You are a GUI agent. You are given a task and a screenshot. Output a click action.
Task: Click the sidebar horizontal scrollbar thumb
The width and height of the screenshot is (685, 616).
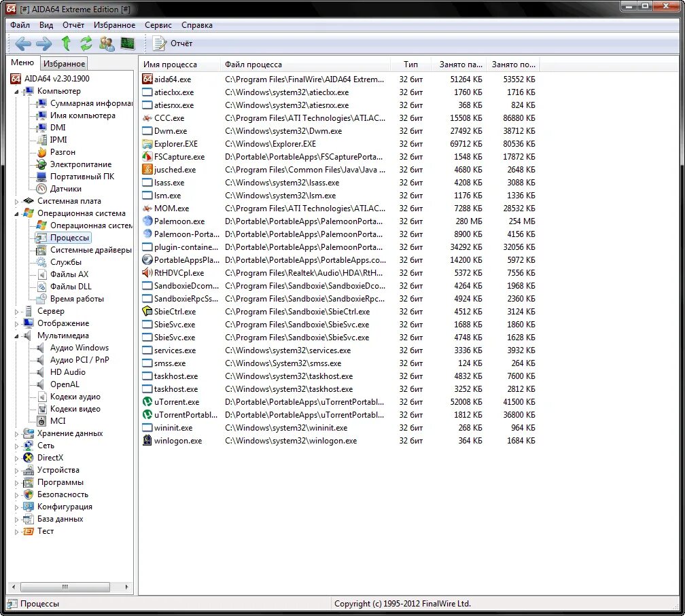click(65, 587)
